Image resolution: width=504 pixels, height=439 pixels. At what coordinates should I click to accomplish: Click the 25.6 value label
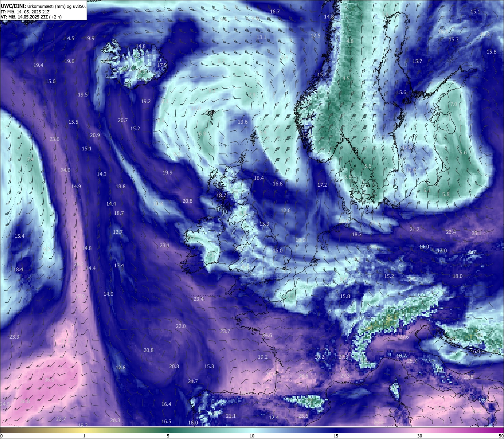point(303,416)
